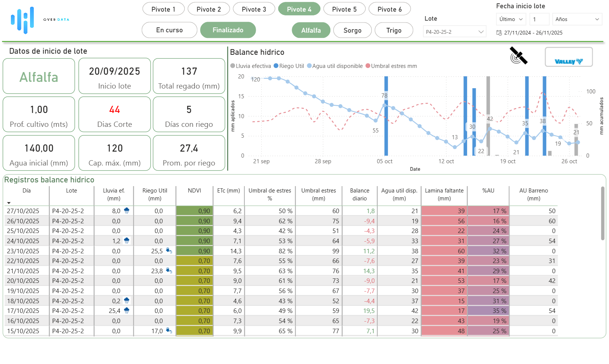
Task: Open the Último dropdown
Action: (511, 19)
